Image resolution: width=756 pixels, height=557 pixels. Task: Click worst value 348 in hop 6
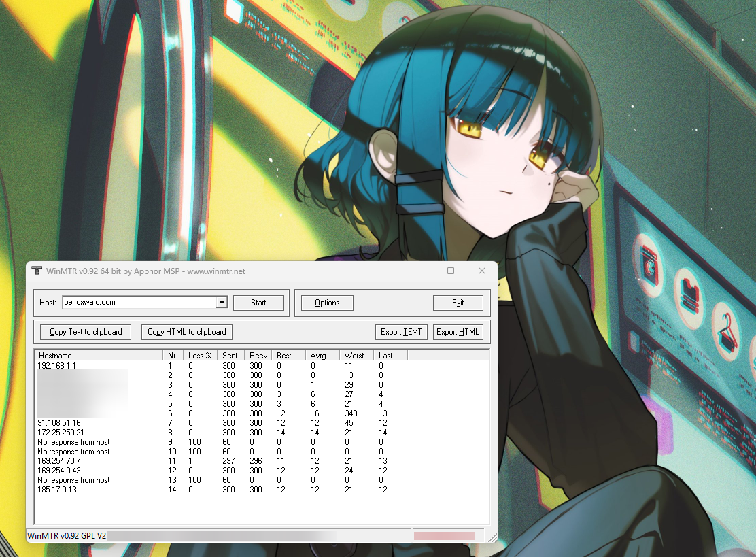coord(351,413)
